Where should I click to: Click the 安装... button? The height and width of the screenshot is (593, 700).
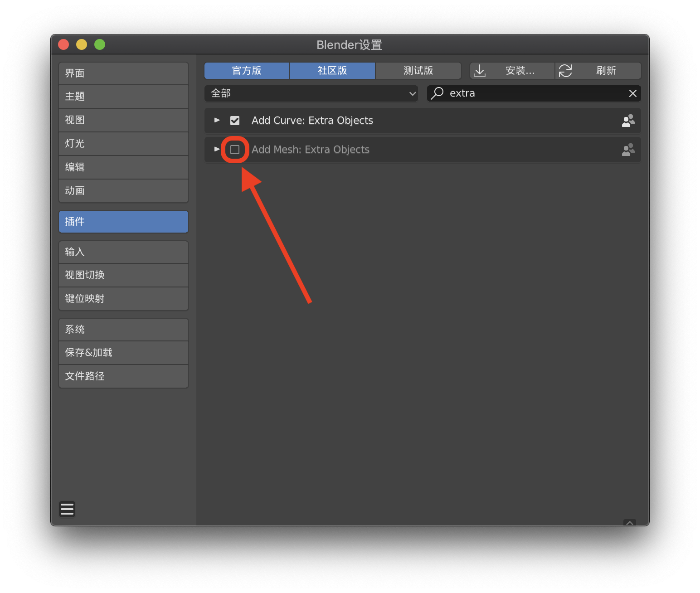tap(512, 71)
